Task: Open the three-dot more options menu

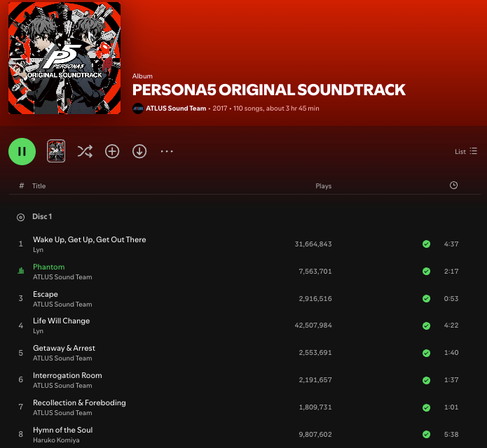Action: click(x=167, y=151)
